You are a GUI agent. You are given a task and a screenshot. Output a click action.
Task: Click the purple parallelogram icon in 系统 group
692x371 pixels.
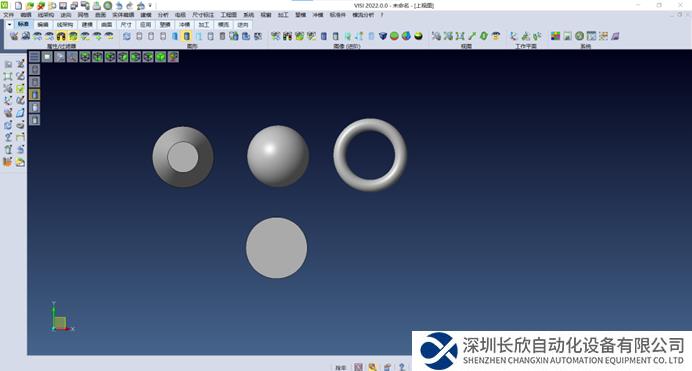(615, 36)
